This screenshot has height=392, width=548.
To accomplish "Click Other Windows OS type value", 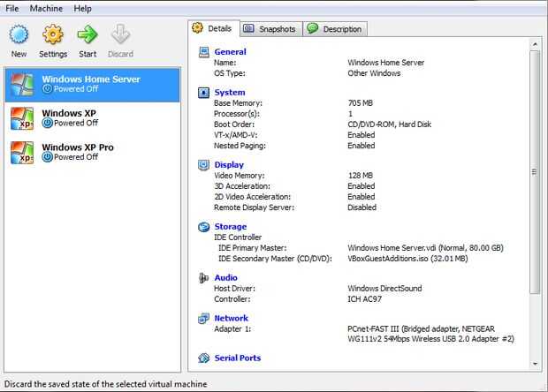I will click(374, 73).
